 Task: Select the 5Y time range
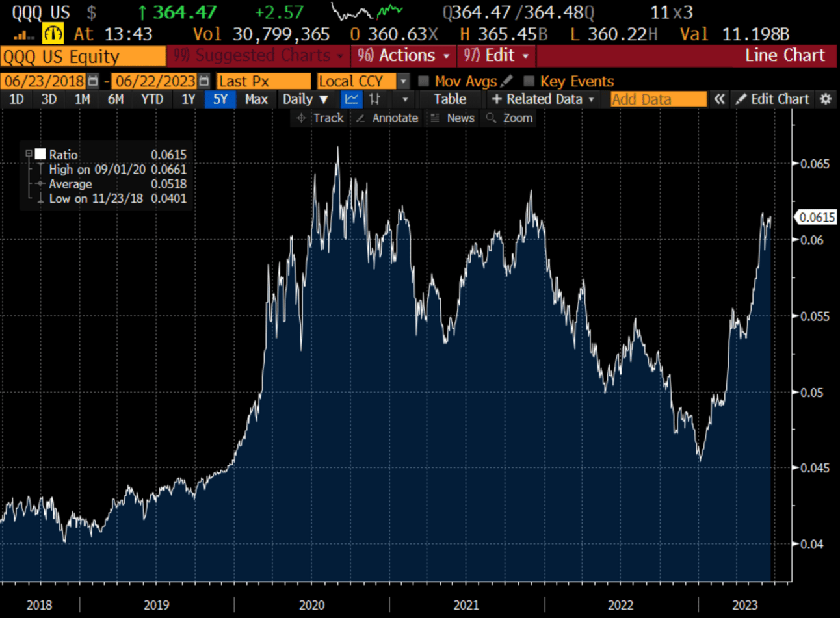(220, 99)
